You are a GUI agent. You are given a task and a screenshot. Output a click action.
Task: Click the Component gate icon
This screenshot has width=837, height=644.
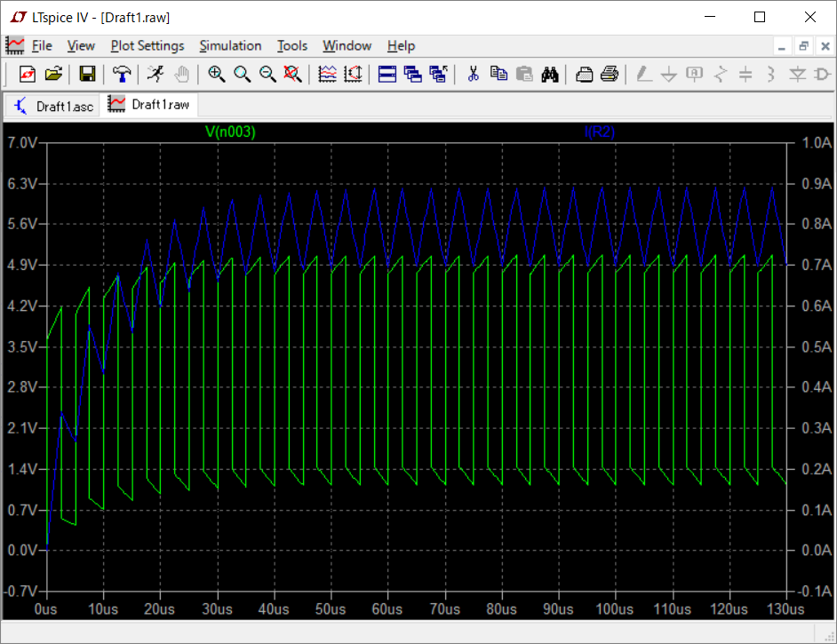[823, 74]
